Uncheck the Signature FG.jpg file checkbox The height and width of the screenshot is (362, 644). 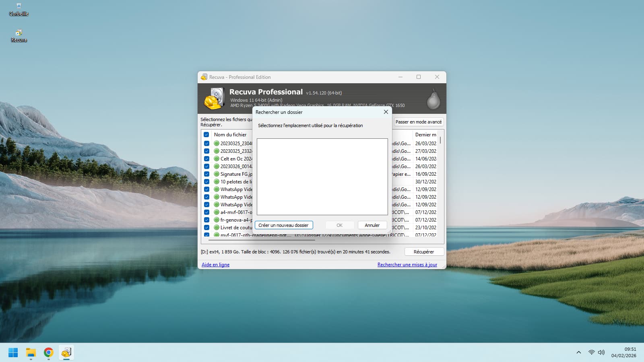[206, 174]
